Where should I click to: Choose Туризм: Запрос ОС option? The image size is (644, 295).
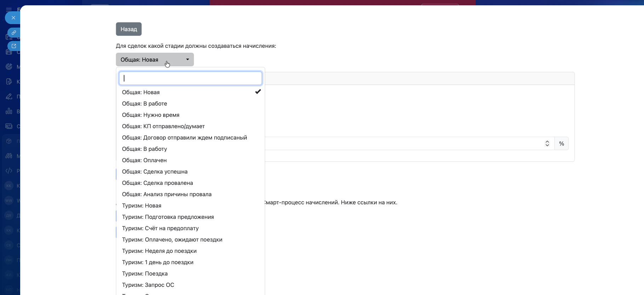(190, 285)
